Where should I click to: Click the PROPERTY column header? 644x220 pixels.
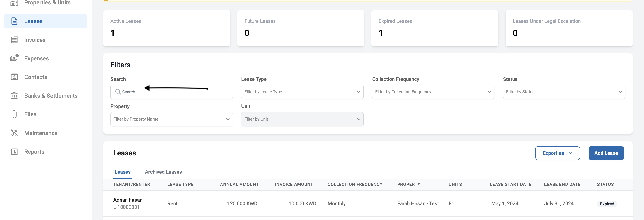409,184
